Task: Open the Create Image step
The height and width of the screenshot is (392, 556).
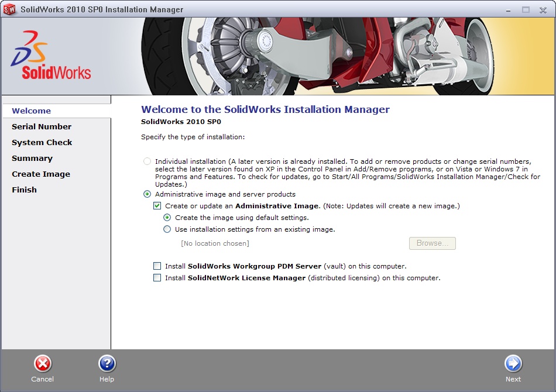Action: (x=41, y=174)
